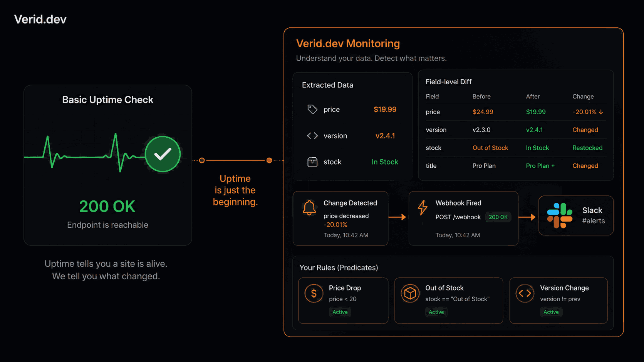Open the Slack #alerts card
The width and height of the screenshot is (644, 362).
[x=576, y=215]
